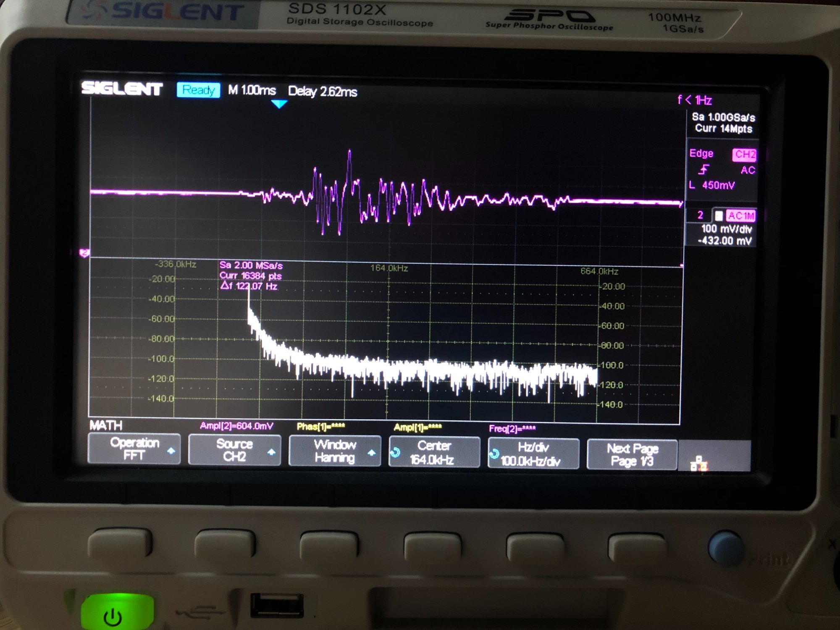The width and height of the screenshot is (840, 630).
Task: Select the AC trigger coupling label
Action: 748,170
